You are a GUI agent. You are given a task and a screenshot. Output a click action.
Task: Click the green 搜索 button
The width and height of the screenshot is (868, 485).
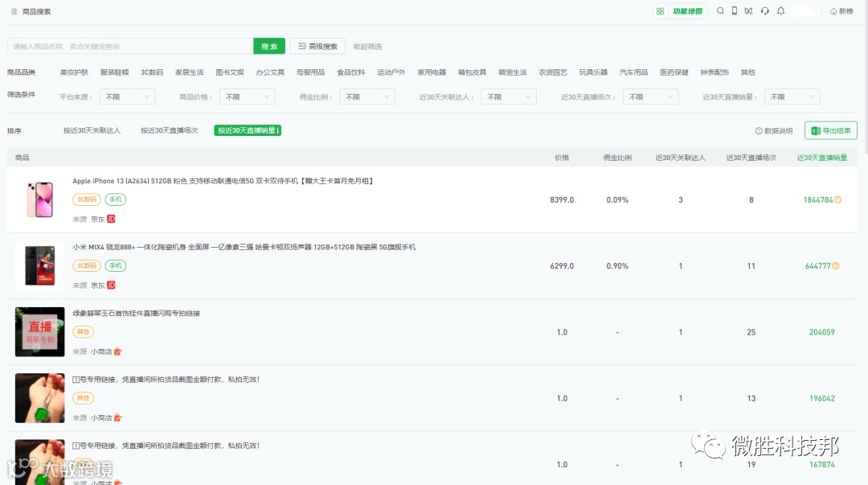tap(269, 47)
